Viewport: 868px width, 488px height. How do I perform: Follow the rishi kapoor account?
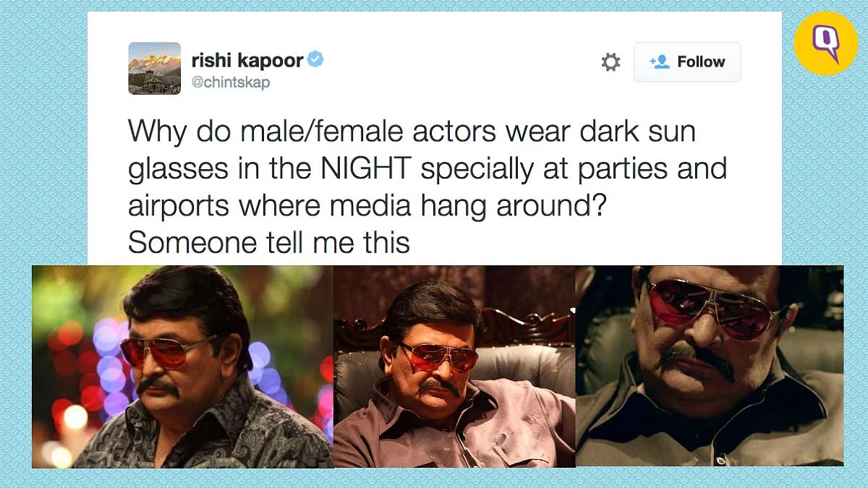tap(687, 62)
